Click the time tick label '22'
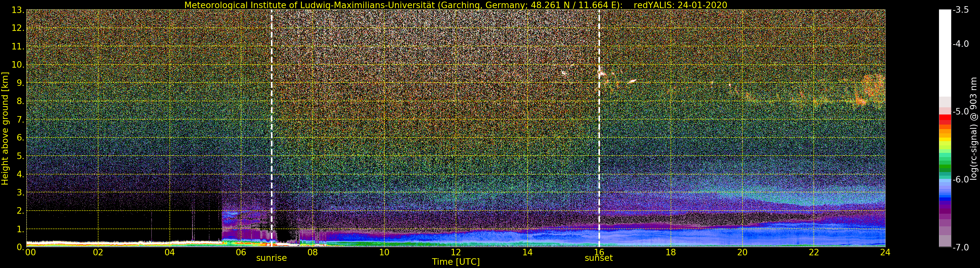The width and height of the screenshot is (980, 268). click(814, 252)
